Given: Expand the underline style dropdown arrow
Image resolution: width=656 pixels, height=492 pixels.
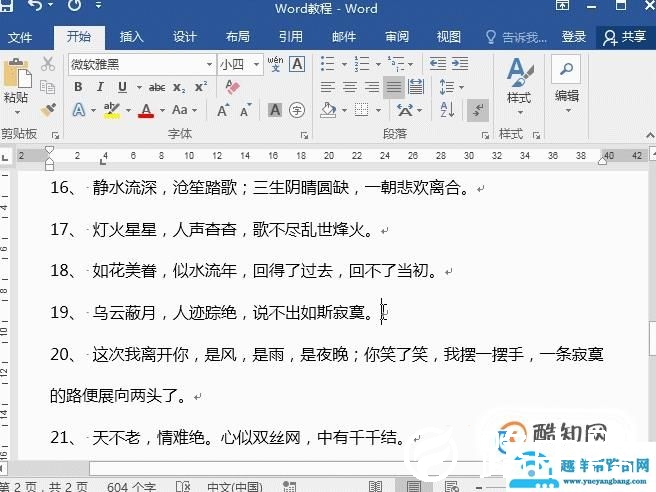Looking at the screenshot, I should click(139, 87).
